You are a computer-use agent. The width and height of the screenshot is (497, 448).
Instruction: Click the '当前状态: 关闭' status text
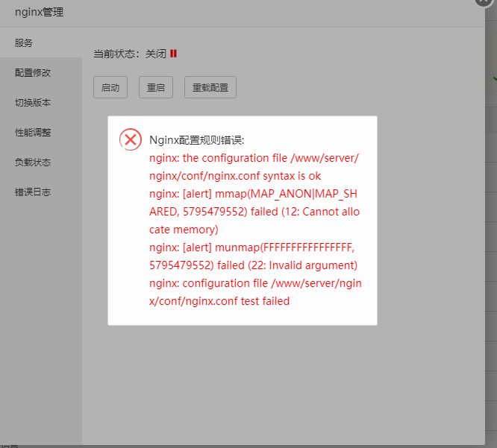tap(130, 54)
